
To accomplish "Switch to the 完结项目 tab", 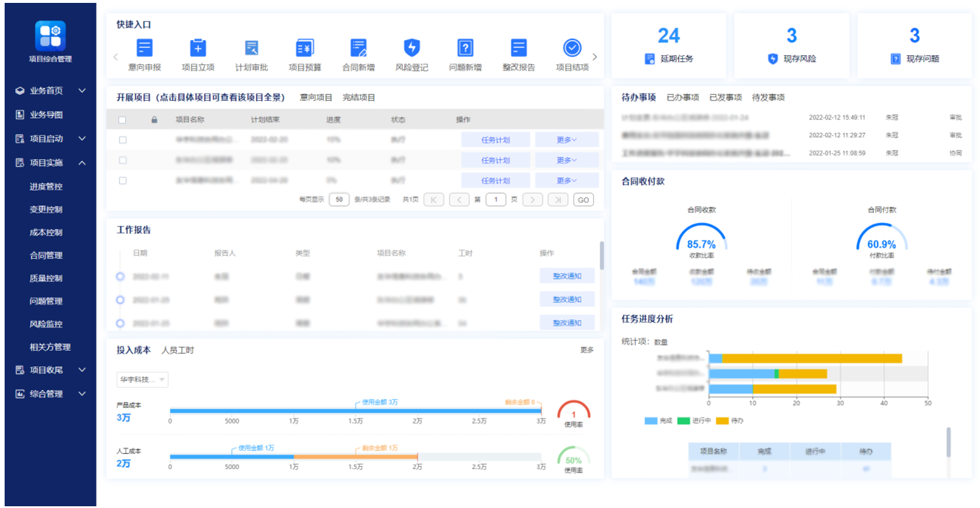I will 359,97.
